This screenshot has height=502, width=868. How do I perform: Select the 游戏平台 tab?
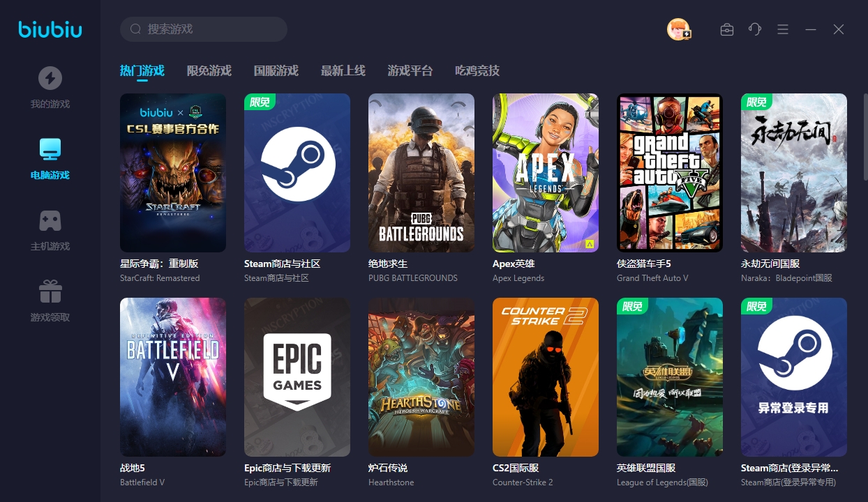(x=410, y=70)
